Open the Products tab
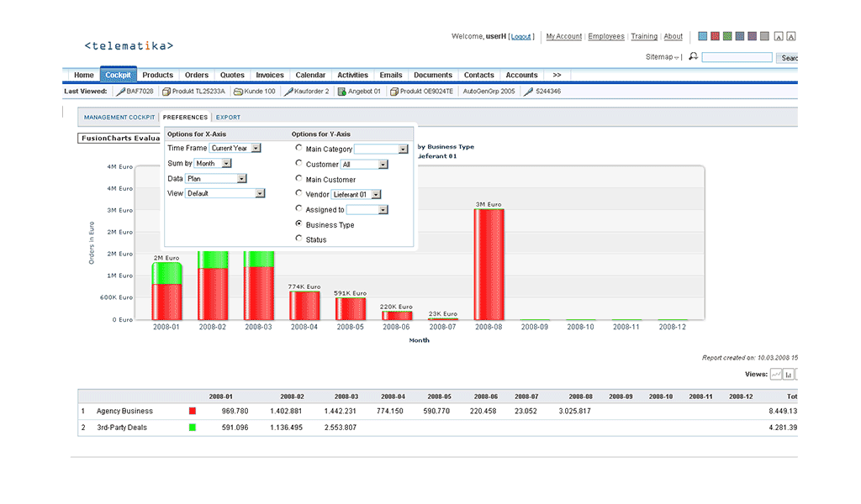The image size is (861, 504). coord(157,75)
